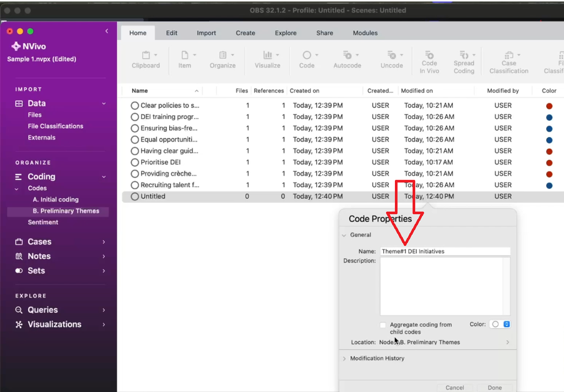Image resolution: width=564 pixels, height=392 pixels.
Task: Click the code icon beside DEI training progr...
Action: [135, 117]
